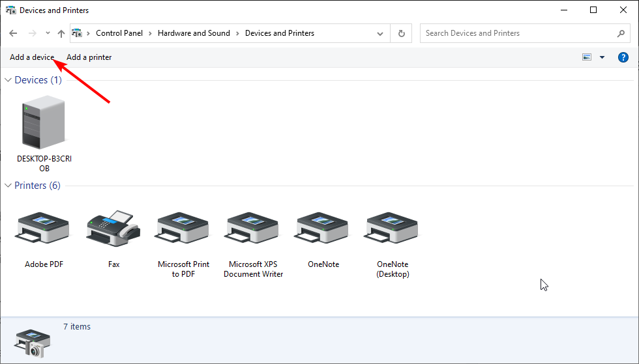The height and width of the screenshot is (364, 639).
Task: Select the Microsoft Print to PDF printer icon
Action: 182,228
